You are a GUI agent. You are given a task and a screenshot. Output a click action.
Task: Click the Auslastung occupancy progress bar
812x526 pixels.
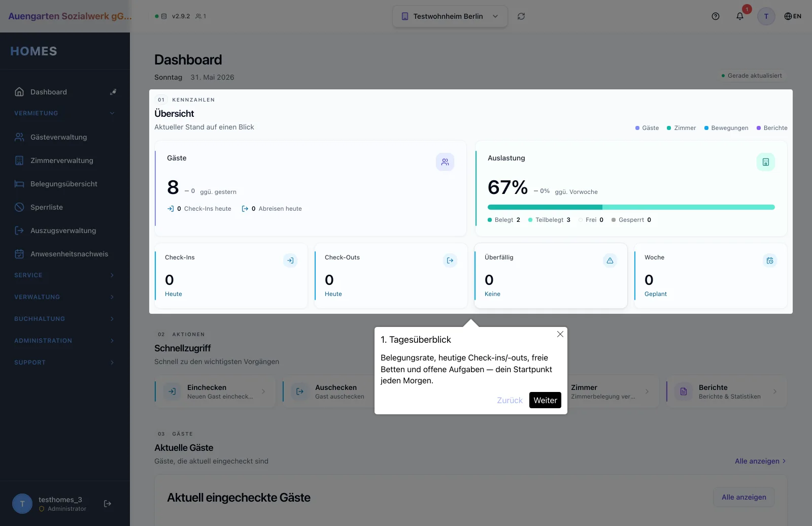tap(631, 207)
